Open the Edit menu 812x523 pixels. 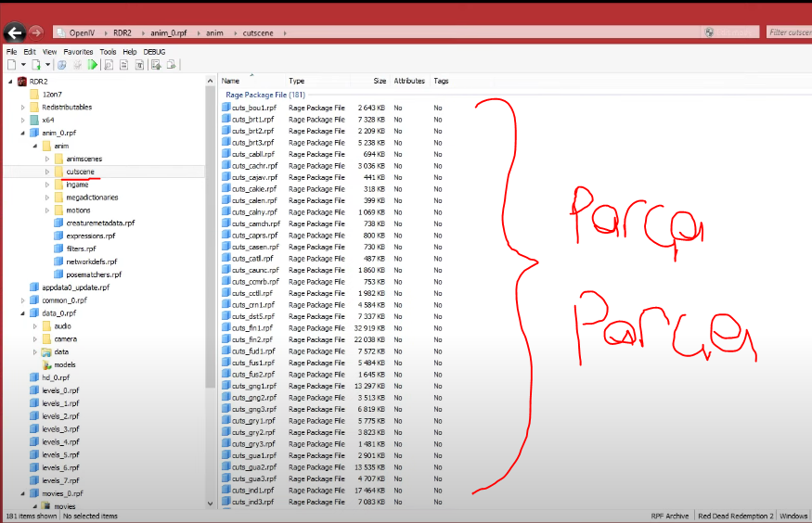(30, 52)
